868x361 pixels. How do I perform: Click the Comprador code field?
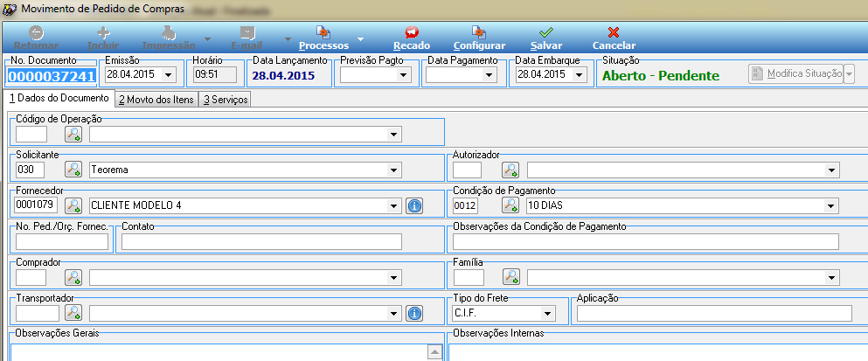pos(31,277)
